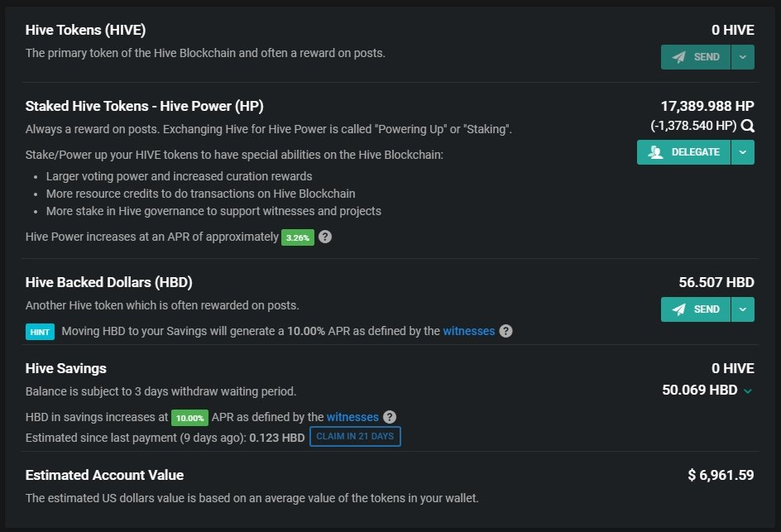This screenshot has width=781, height=532.
Task: Select the paper plane icon in the HIVE Send button
Action: point(678,57)
